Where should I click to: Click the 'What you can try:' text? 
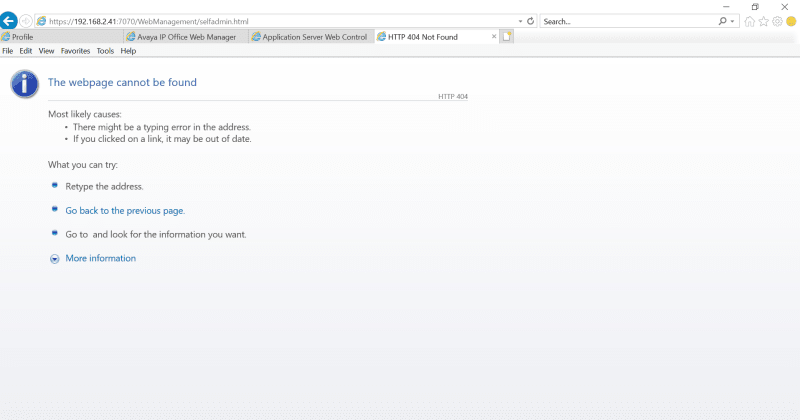pos(83,165)
